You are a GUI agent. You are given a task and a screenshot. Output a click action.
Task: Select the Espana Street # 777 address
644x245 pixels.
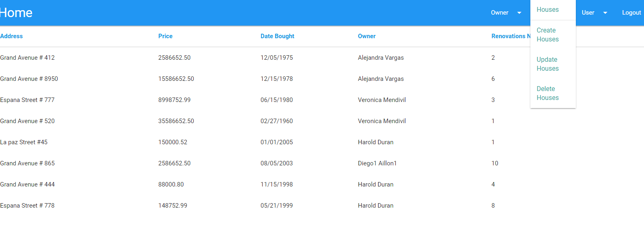[x=27, y=100]
